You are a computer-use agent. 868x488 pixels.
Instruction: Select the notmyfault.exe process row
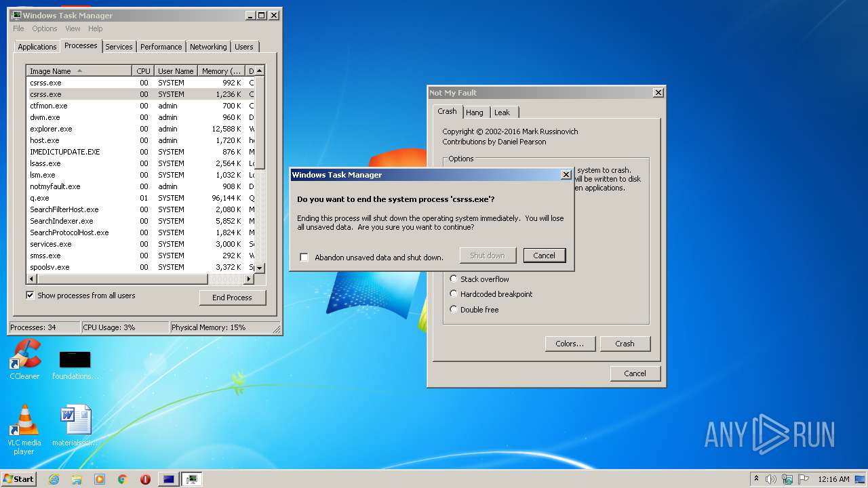point(140,186)
